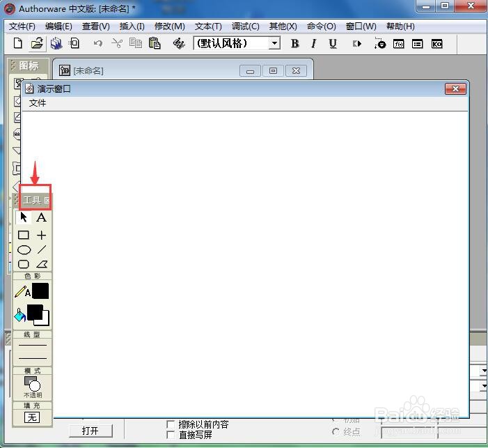
Task: Open the 文本 menu
Action: 208,26
